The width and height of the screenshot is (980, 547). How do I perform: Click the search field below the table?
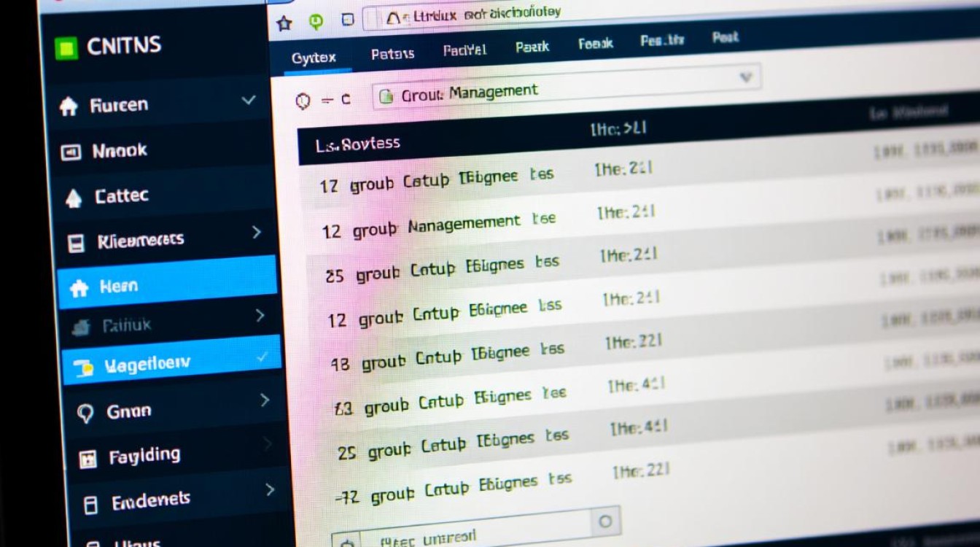pos(467,531)
